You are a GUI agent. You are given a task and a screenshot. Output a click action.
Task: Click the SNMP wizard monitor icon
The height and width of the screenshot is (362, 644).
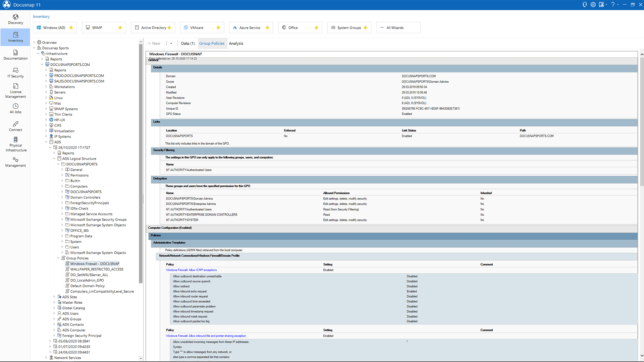[88, 28]
